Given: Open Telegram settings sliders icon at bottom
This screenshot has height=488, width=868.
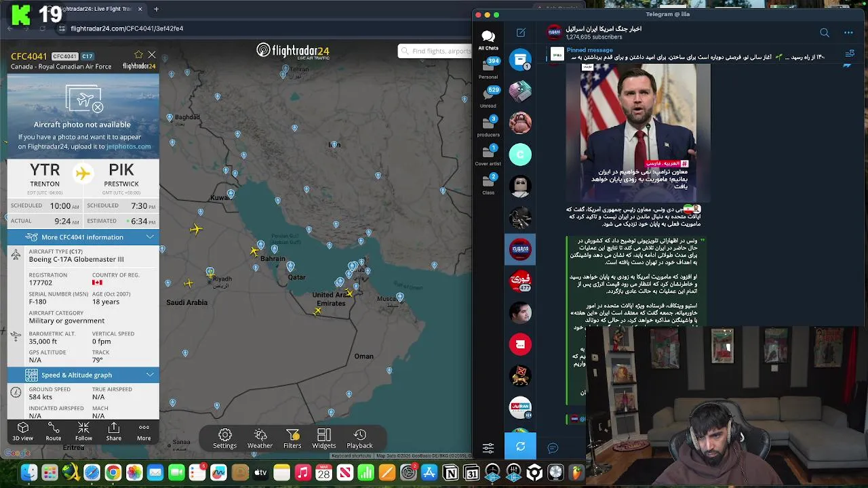Looking at the screenshot, I should coord(488,447).
